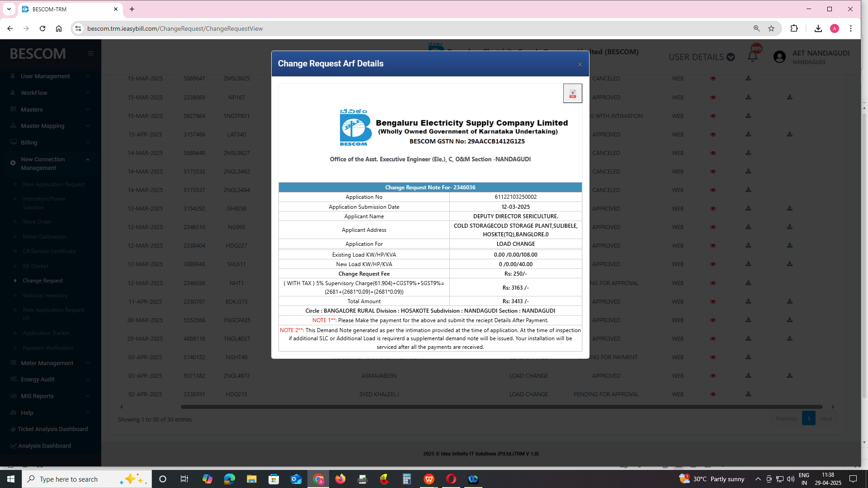
Task: Go to the Previous results page
Action: pyautogui.click(x=786, y=418)
